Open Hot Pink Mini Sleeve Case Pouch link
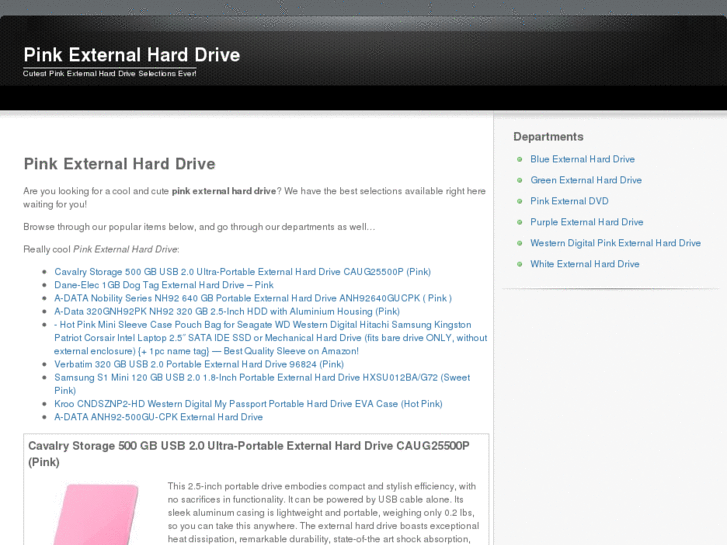The image size is (727, 545). (x=271, y=338)
